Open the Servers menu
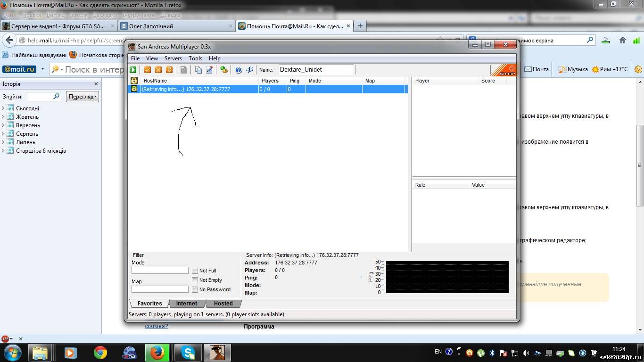 click(173, 58)
